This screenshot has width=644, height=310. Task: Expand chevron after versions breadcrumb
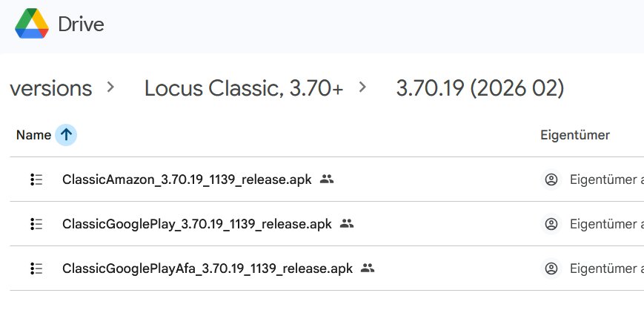(111, 88)
